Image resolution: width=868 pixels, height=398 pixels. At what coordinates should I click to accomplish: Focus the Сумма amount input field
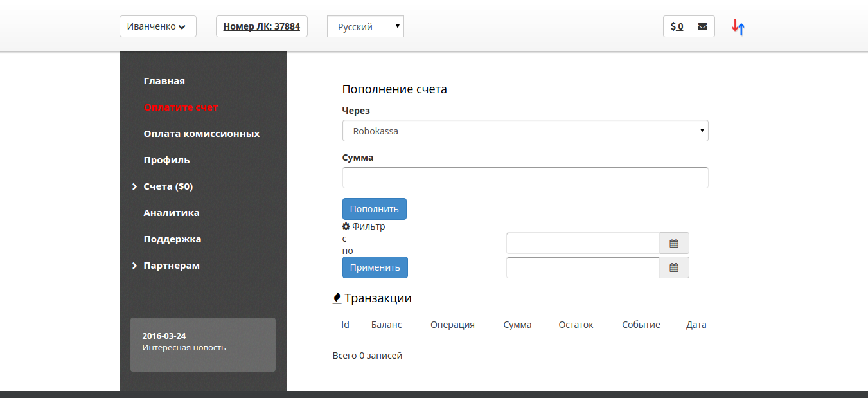[x=525, y=177]
